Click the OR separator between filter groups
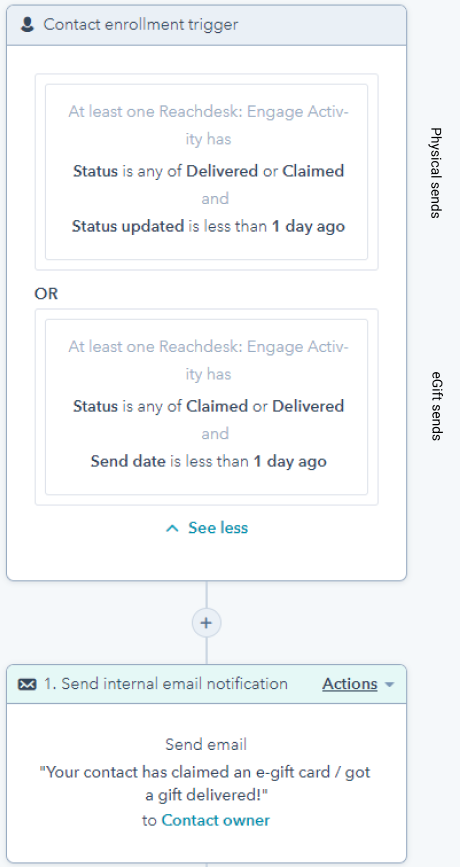Image resolution: width=460 pixels, height=867 pixels. (x=46, y=294)
